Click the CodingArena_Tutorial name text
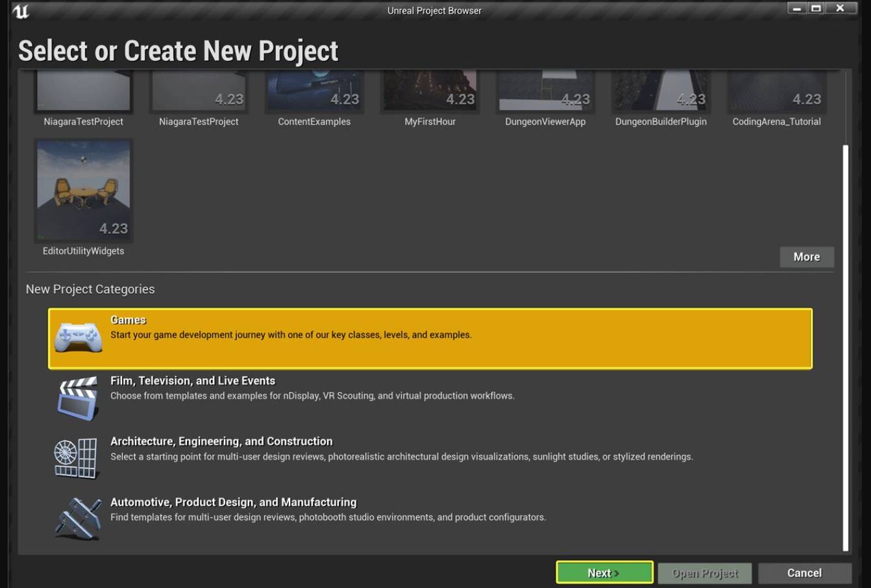 tap(776, 121)
